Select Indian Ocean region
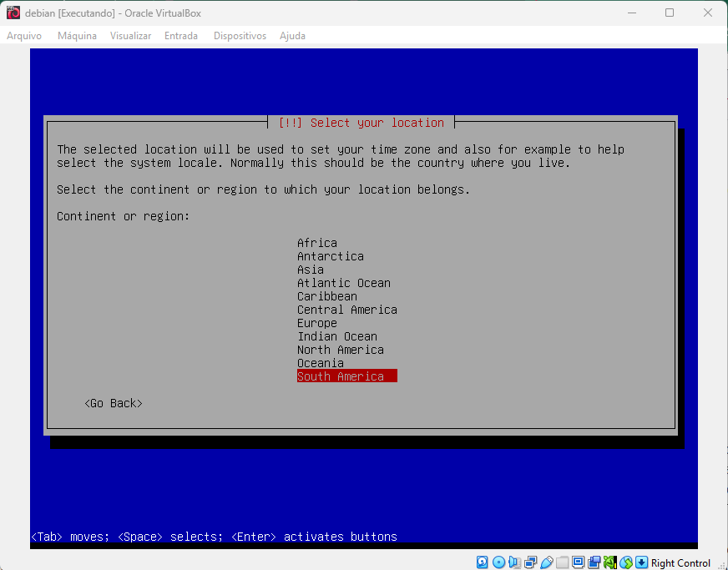 coord(337,336)
